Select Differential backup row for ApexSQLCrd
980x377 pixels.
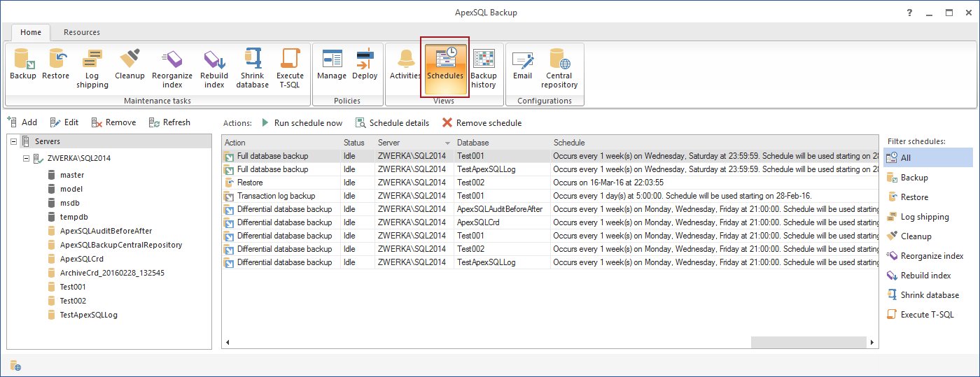[550, 222]
